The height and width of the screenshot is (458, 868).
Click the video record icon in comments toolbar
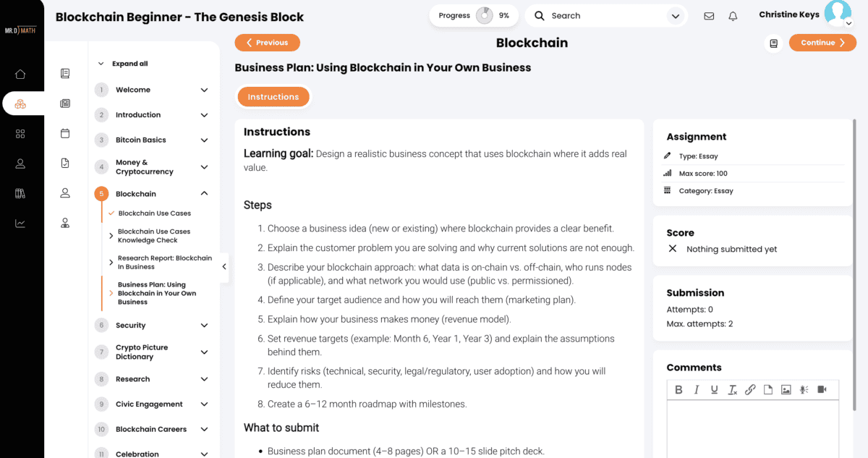click(822, 389)
